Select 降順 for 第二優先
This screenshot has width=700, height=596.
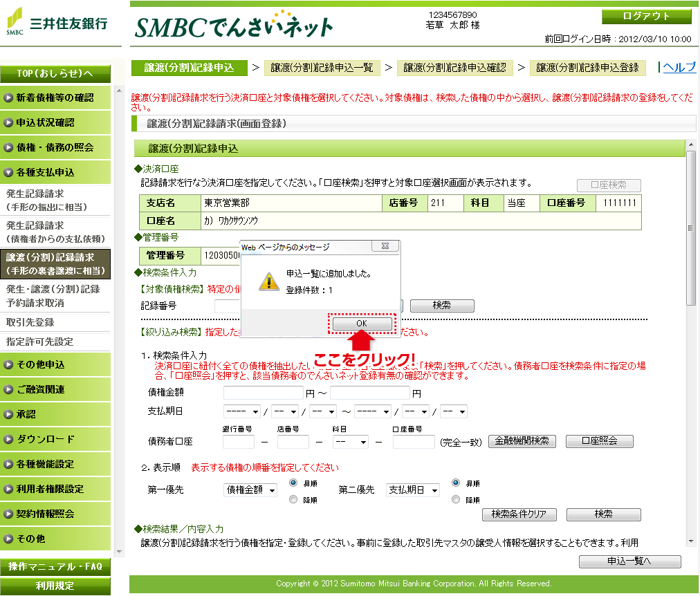(456, 500)
